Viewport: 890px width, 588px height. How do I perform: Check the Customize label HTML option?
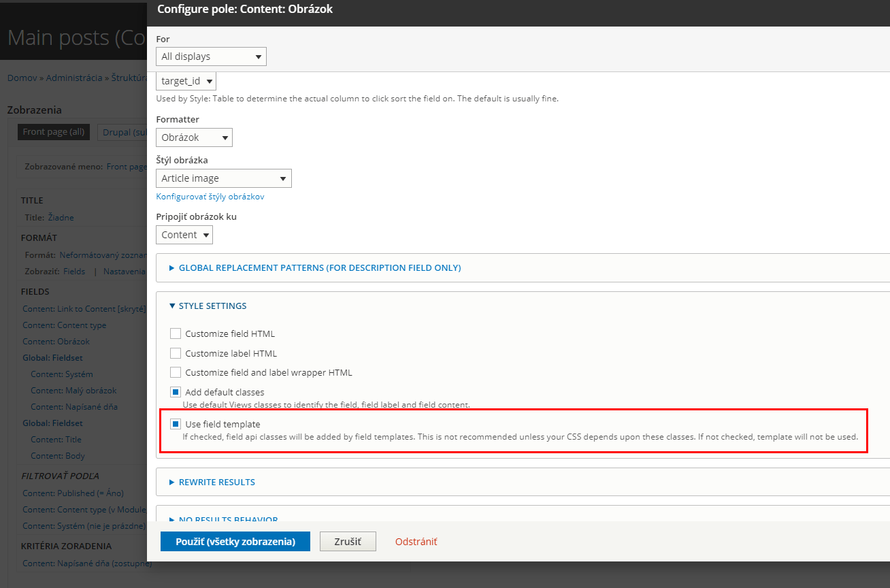[x=175, y=353]
